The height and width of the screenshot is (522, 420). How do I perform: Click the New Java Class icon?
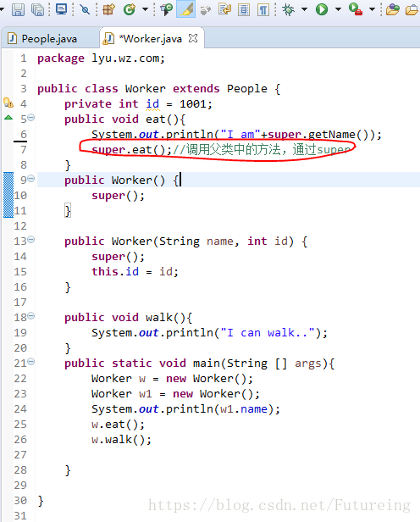(x=130, y=9)
